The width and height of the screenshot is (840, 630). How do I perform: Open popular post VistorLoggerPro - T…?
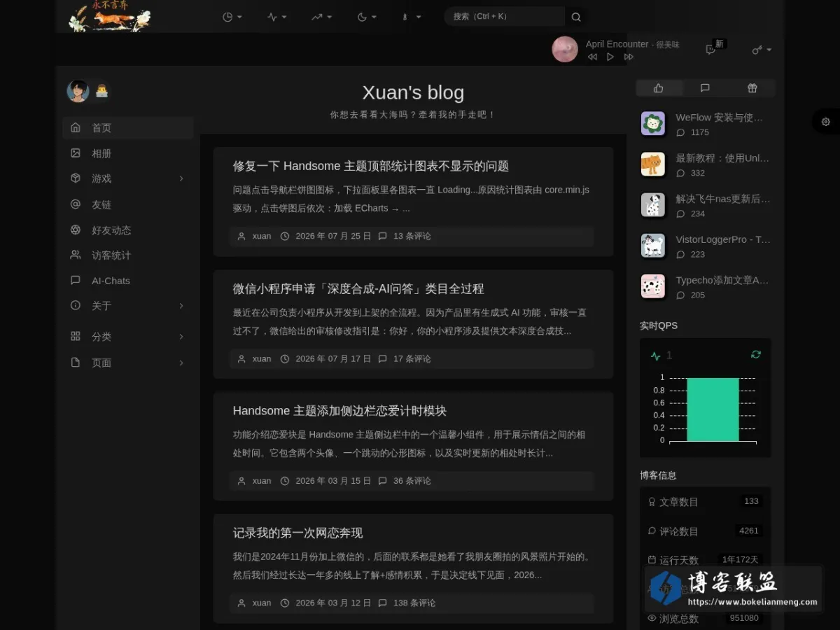pos(723,239)
